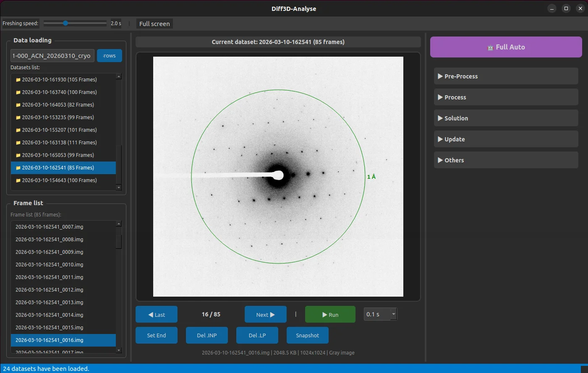Click folder icon of 2026-03-10-164053 dataset
Image resolution: width=588 pixels, height=373 pixels.
point(18,105)
